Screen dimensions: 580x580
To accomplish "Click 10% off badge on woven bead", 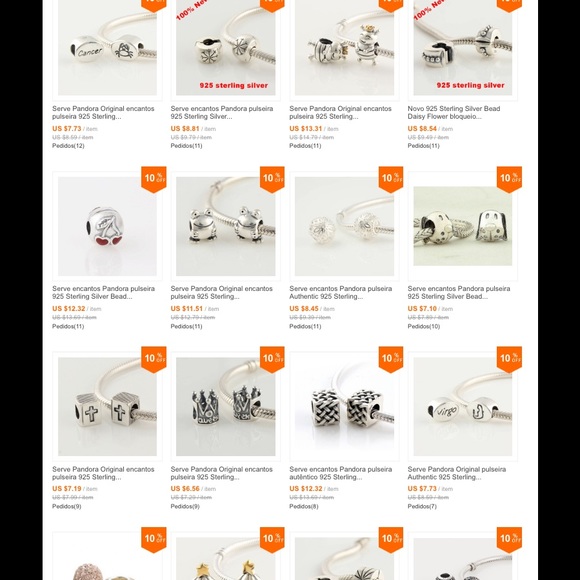I will pyautogui.click(x=391, y=360).
